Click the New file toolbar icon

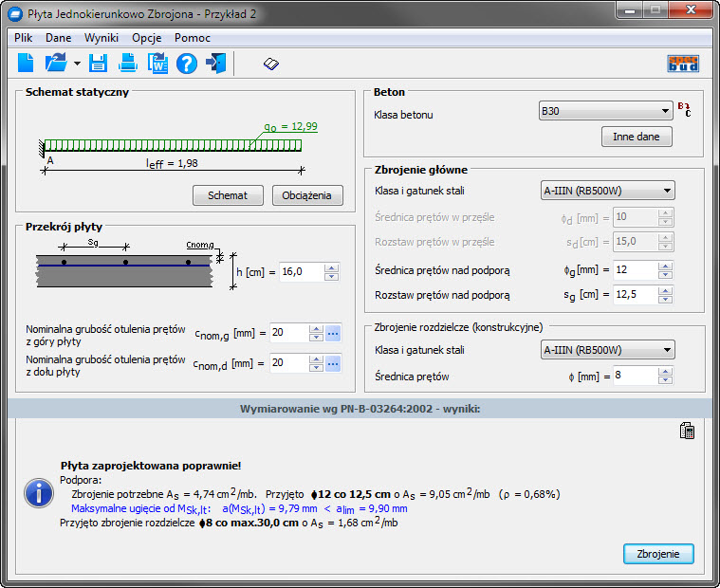click(26, 64)
